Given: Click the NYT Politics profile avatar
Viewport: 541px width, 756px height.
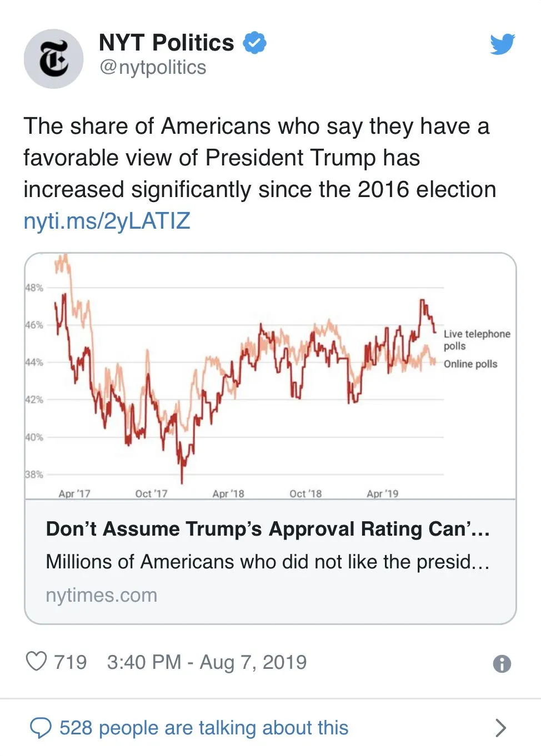Looking at the screenshot, I should pyautogui.click(x=53, y=59).
